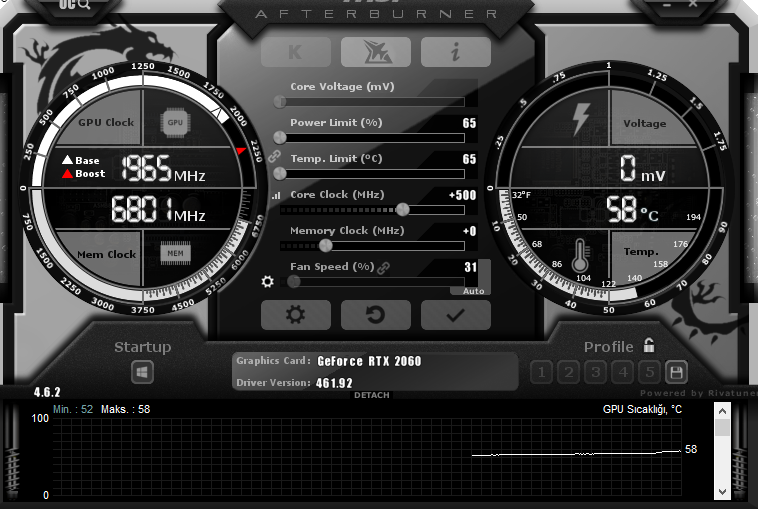Select profile slot 2
The height and width of the screenshot is (509, 758).
tap(568, 372)
